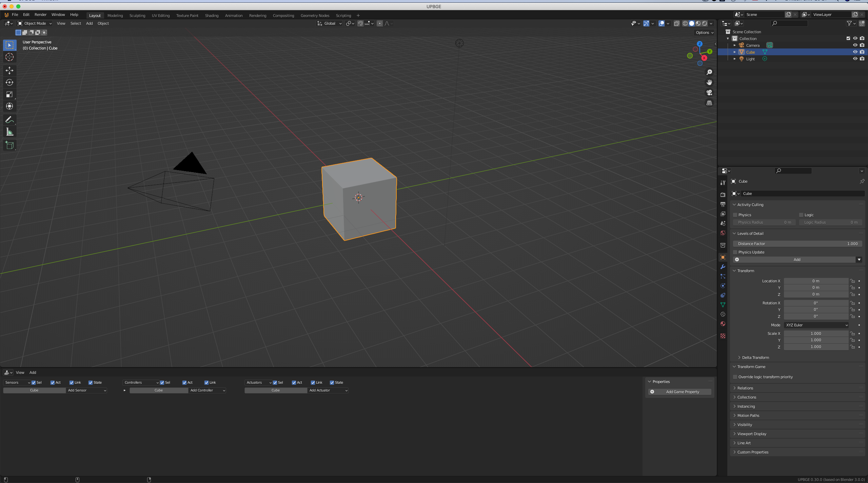Enable Physics activity culling checkbox
Viewport: 868px width, 483px height.
(x=735, y=215)
